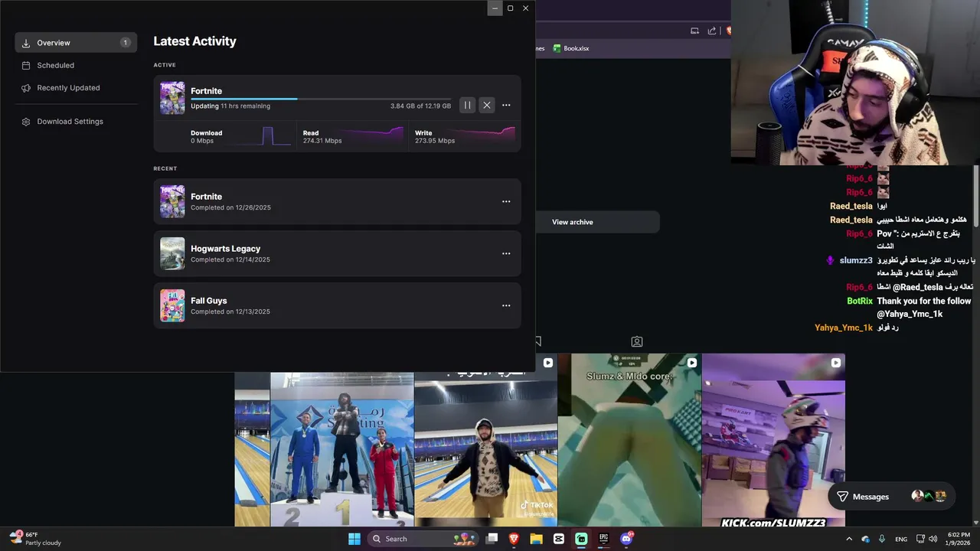Click the microphone tray icon
This screenshot has width=980, height=551.
(x=881, y=539)
